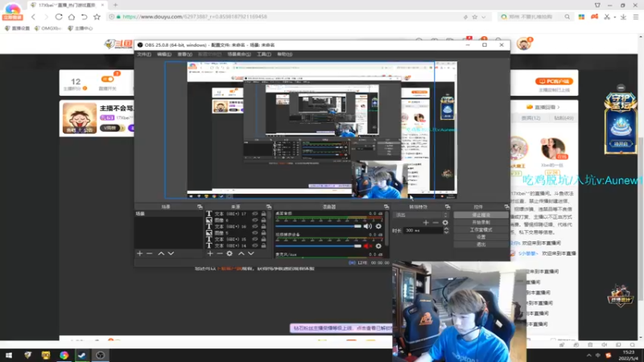Enable 工作室模式 in OBS controls
Image resolution: width=644 pixels, height=362 pixels.
click(x=481, y=230)
